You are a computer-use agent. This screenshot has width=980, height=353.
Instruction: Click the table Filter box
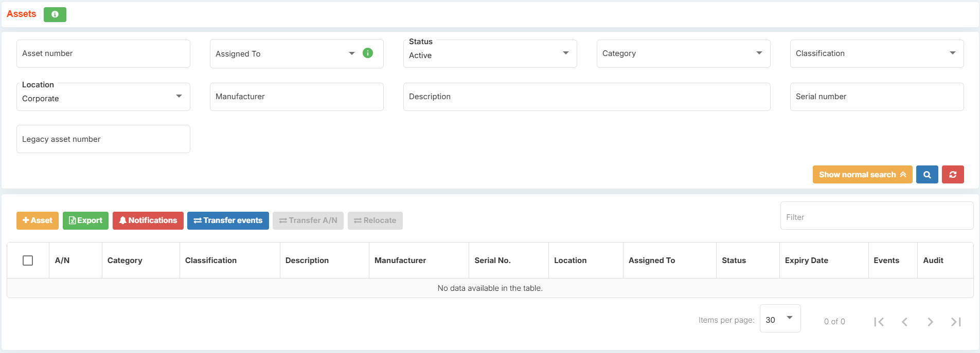pyautogui.click(x=877, y=216)
